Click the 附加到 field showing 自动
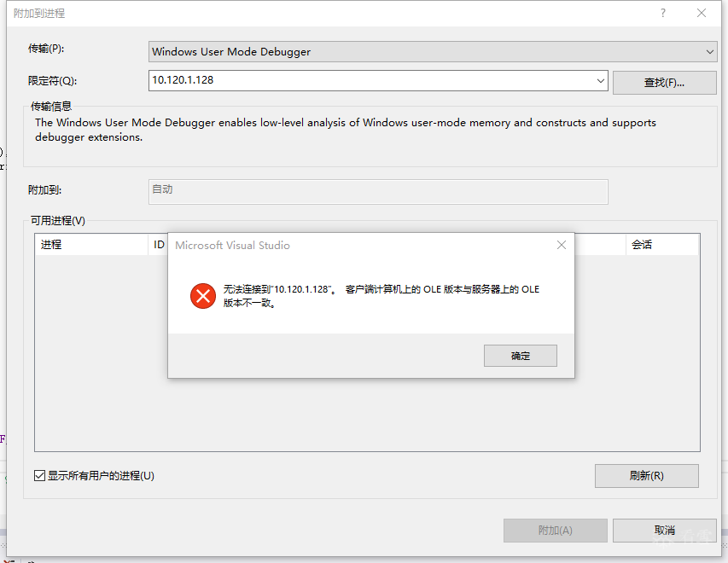The height and width of the screenshot is (563, 728). click(x=378, y=192)
